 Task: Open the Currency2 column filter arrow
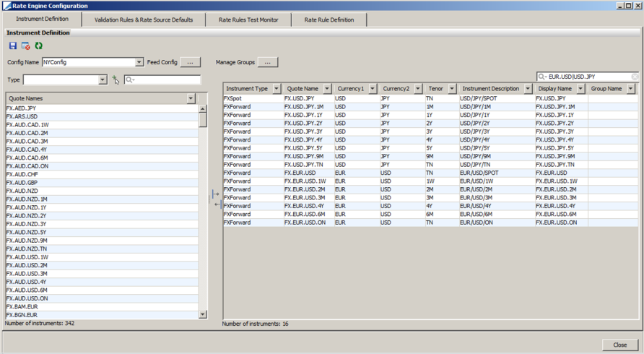[418, 88]
